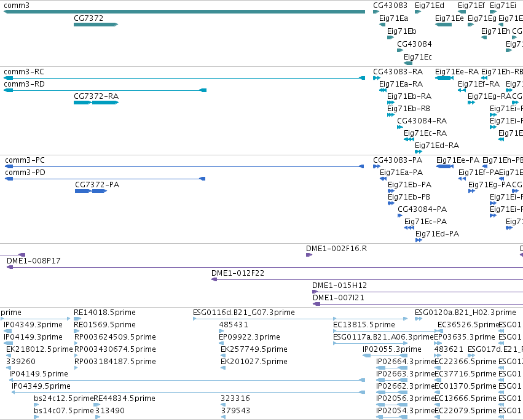This screenshot has width=523, height=420.
Task: Click the RP003624509.5prime EST label
Action: [x=115, y=337]
